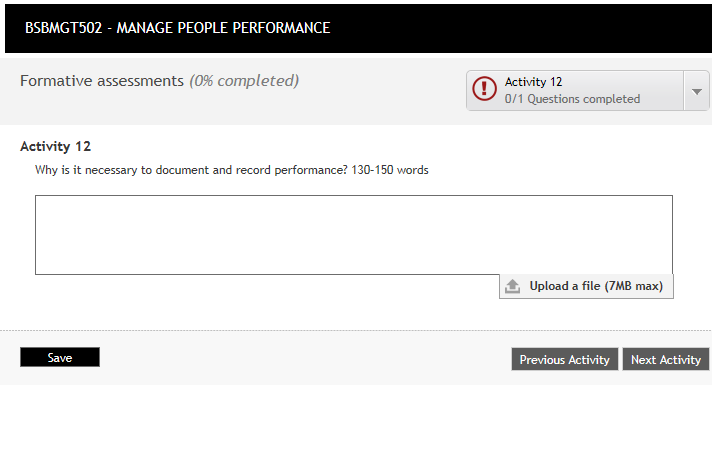Image resolution: width=712 pixels, height=459 pixels.
Task: Click the grey footer bar beside Save
Action: (x=300, y=358)
